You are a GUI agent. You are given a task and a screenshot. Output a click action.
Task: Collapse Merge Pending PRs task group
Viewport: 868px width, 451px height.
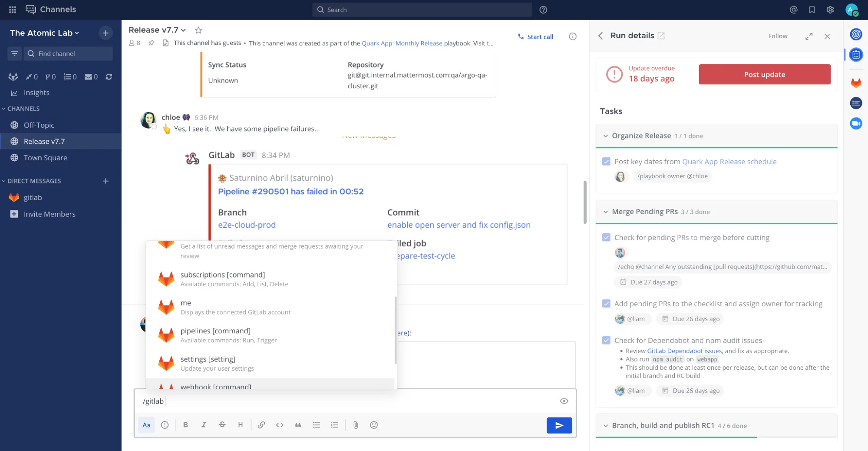click(x=605, y=212)
